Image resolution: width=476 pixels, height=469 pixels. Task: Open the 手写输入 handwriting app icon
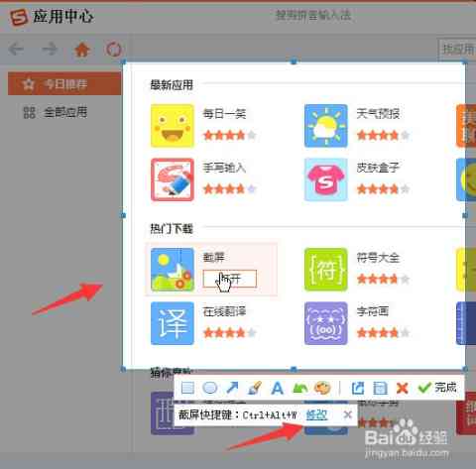[173, 179]
